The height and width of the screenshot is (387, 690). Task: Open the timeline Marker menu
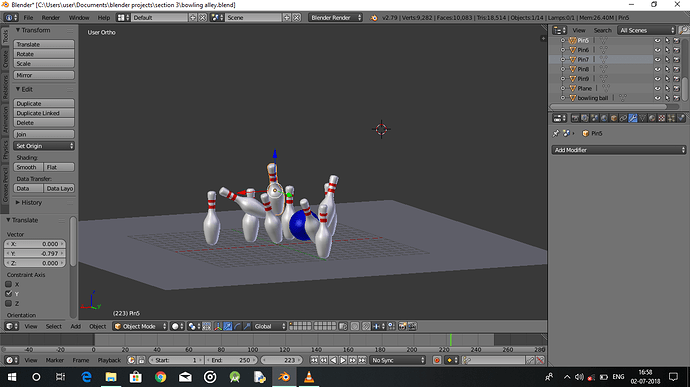click(55, 360)
